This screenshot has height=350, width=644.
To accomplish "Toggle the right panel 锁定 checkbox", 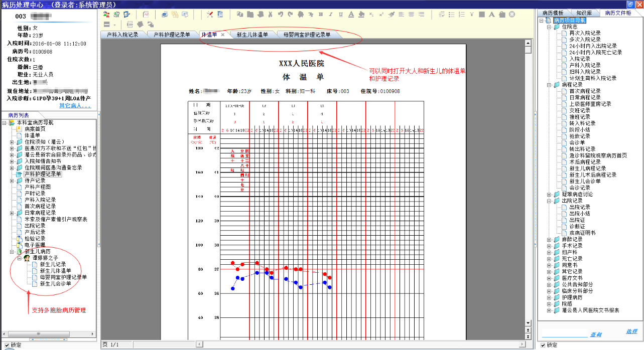I will pos(544,345).
